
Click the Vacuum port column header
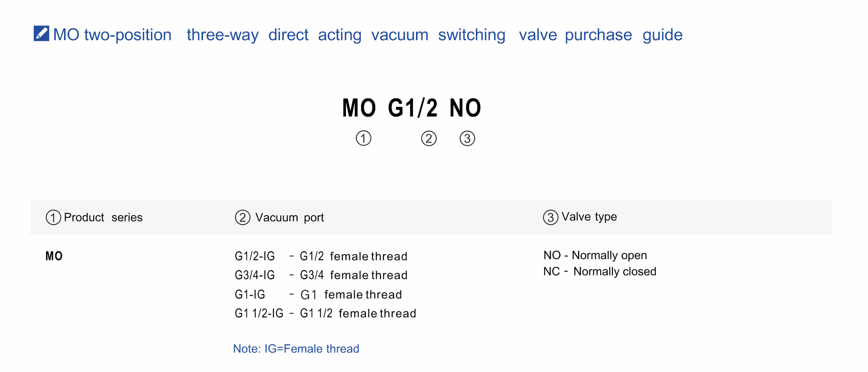click(289, 218)
